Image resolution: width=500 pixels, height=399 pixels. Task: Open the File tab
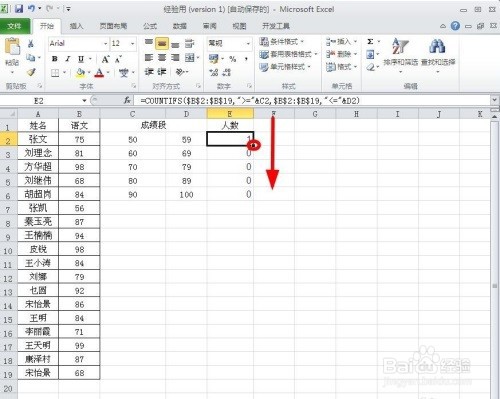click(15, 26)
